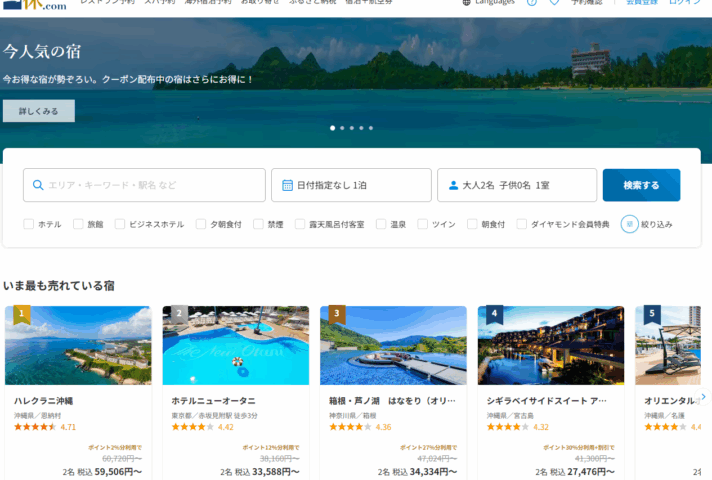This screenshot has width=712, height=480.
Task: Open the ハレクラニ沖縄 coastline photo
Action: tap(78, 346)
